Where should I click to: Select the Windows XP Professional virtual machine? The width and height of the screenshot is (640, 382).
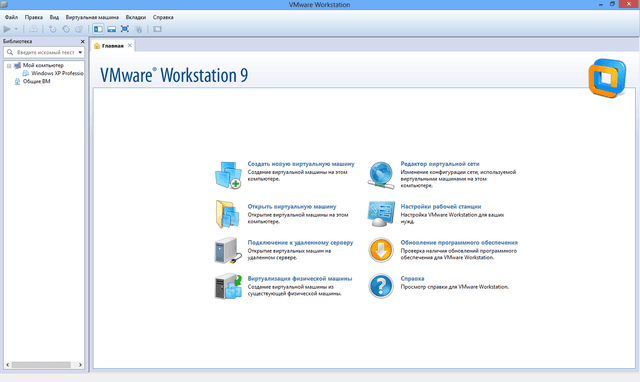tap(57, 73)
